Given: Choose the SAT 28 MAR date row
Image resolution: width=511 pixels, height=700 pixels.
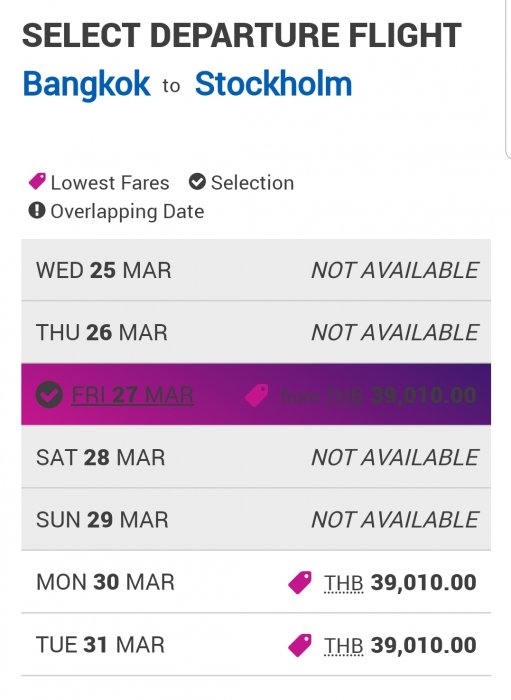Looking at the screenshot, I should 256,457.
